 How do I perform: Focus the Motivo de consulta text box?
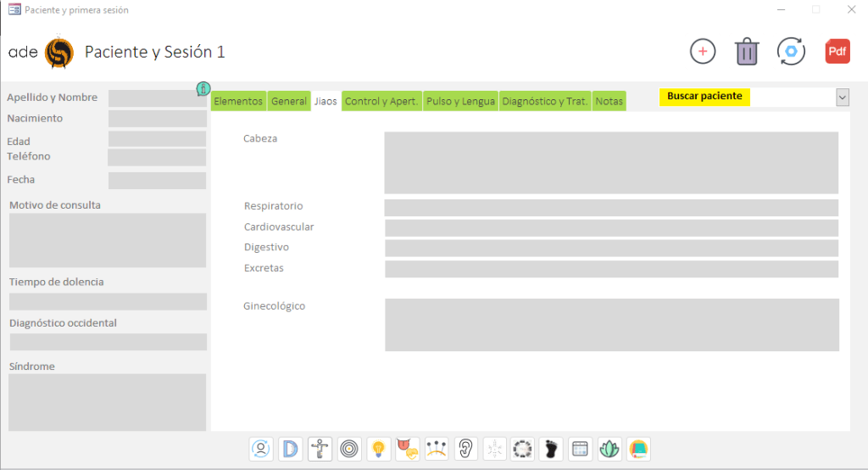[x=108, y=240]
